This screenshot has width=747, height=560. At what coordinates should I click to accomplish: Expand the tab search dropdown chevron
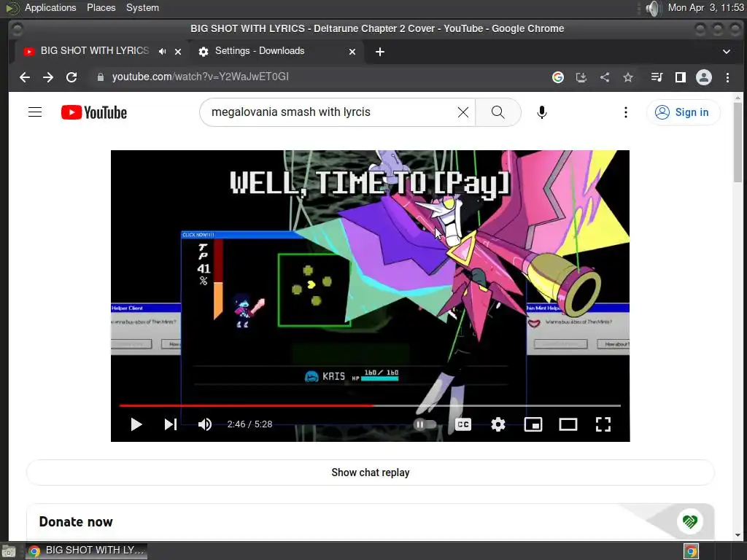coord(726,52)
